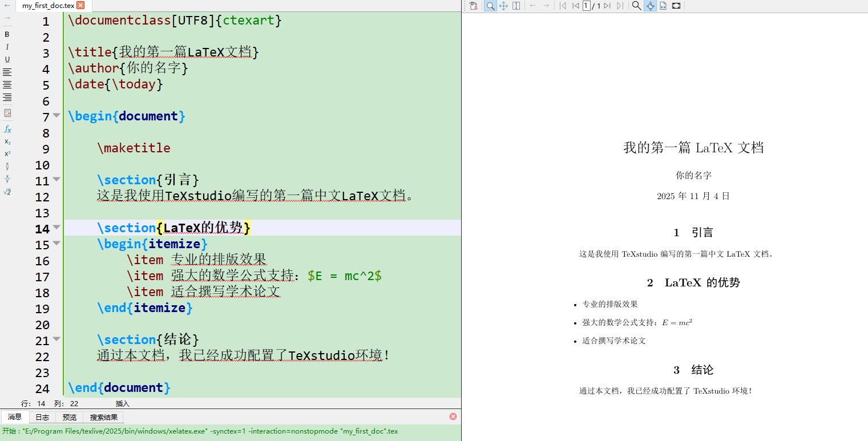
Task: Click \documentclass on line 1
Action: click(119, 21)
